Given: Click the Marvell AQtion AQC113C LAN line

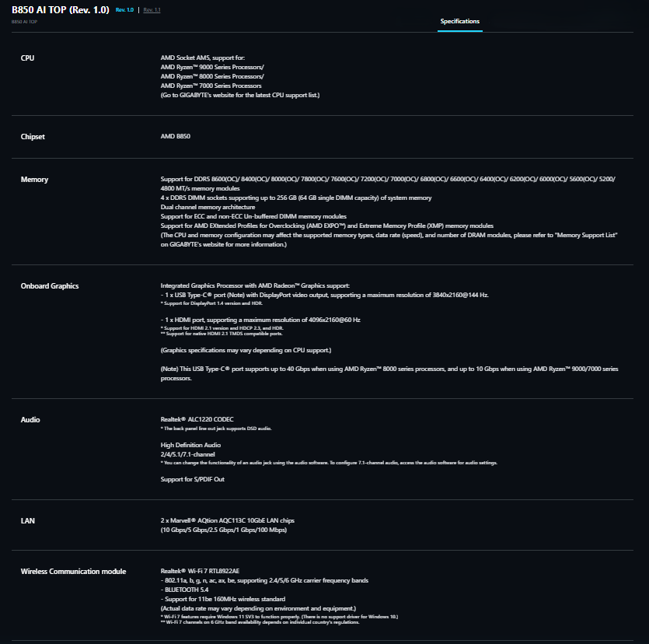Looking at the screenshot, I should pyautogui.click(x=228, y=520).
